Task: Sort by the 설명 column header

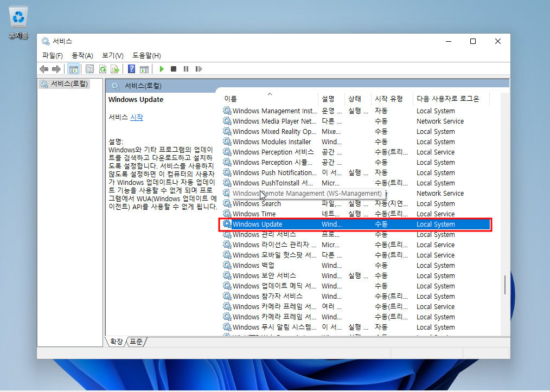Action: 331,99
